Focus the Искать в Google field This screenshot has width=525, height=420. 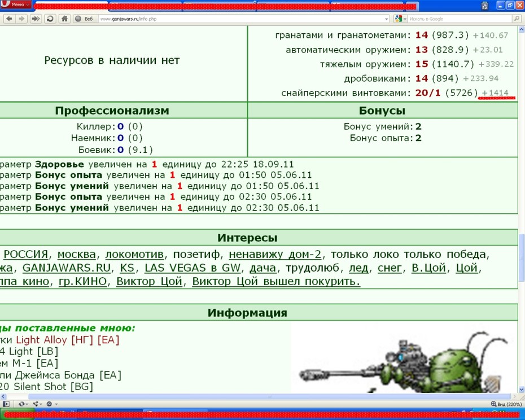click(x=461, y=19)
